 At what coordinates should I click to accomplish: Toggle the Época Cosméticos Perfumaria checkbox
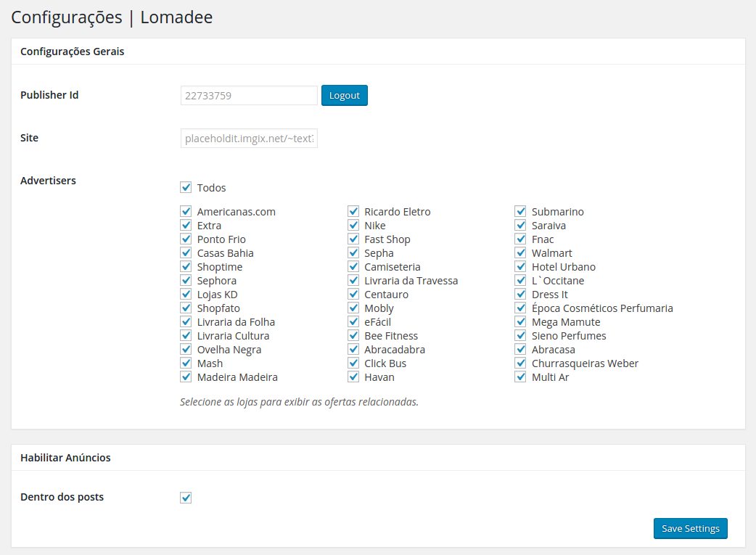pos(520,308)
